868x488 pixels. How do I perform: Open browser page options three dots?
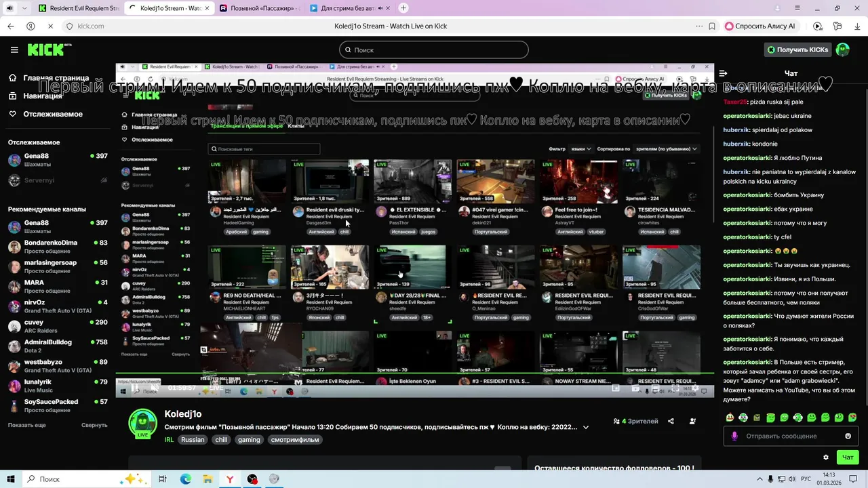[698, 26]
